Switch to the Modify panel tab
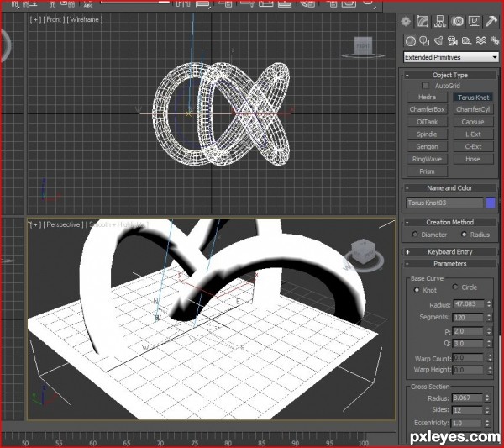The image size is (504, 448). click(x=423, y=22)
